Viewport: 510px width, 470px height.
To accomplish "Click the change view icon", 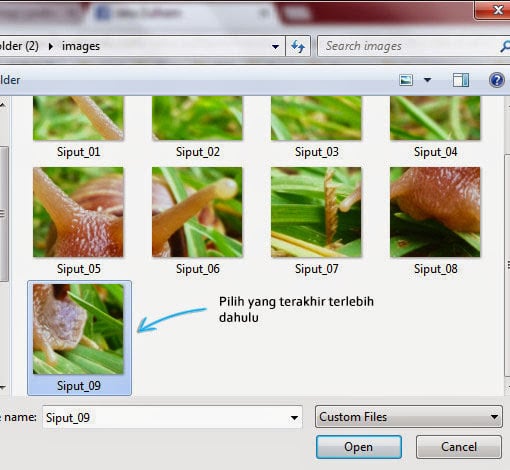I will click(x=406, y=80).
